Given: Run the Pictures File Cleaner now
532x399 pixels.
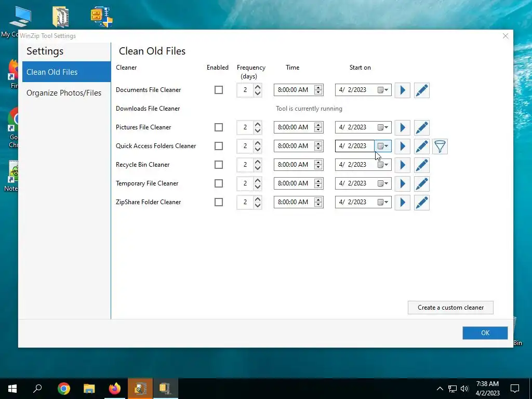Looking at the screenshot, I should tap(403, 128).
